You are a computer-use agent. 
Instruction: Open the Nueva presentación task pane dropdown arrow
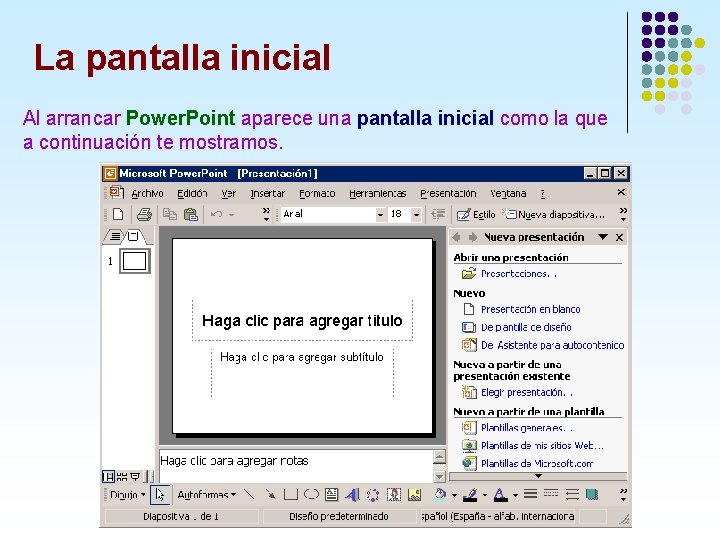[x=603, y=237]
